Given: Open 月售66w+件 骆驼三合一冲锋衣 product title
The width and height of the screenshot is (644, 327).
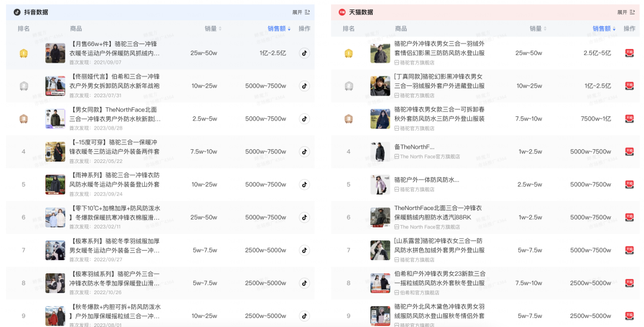Looking at the screenshot, I should click(x=114, y=48).
